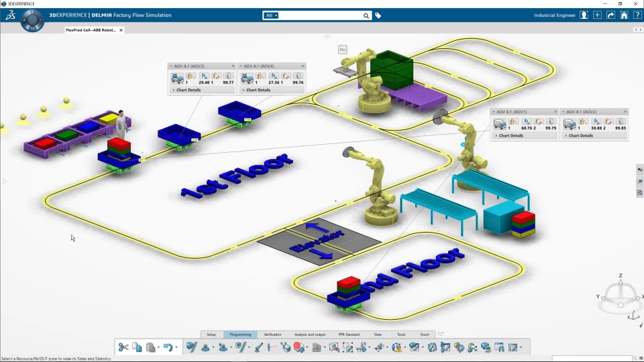Click the magnifier search-in-view toolbar icon
Viewport: 644px width, 362px height.
[334, 347]
